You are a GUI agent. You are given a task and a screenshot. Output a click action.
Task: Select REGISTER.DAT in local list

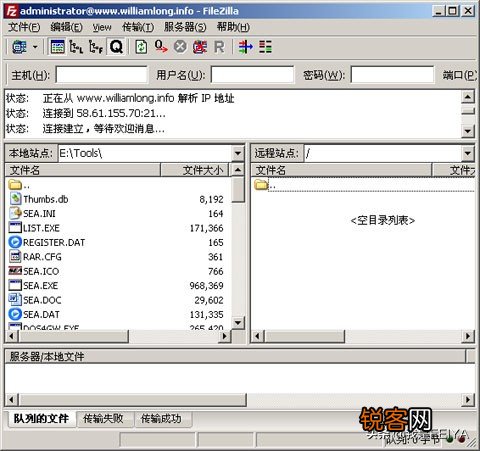click(x=47, y=242)
